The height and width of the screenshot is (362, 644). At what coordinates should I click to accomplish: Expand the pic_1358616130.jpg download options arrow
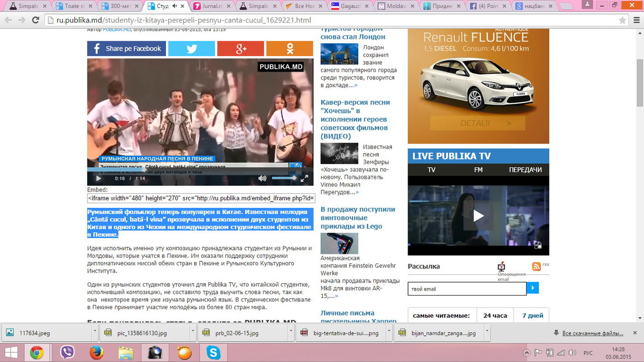pyautogui.click(x=193, y=333)
